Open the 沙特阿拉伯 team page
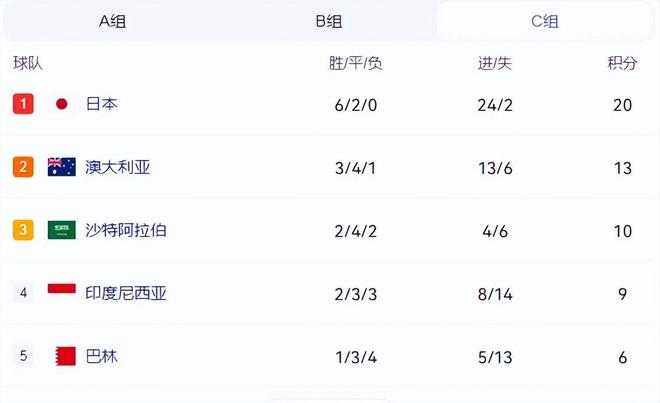The width and height of the screenshot is (660, 403). point(126,230)
